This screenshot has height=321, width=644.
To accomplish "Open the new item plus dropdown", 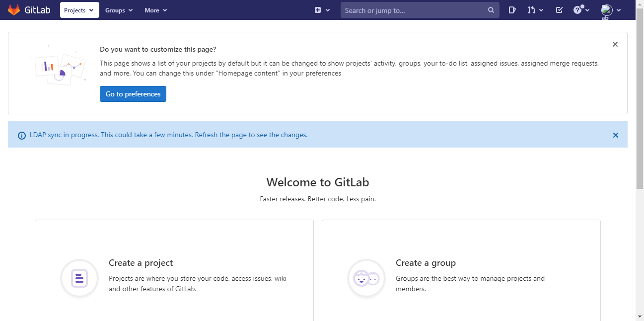I will tap(318, 9).
